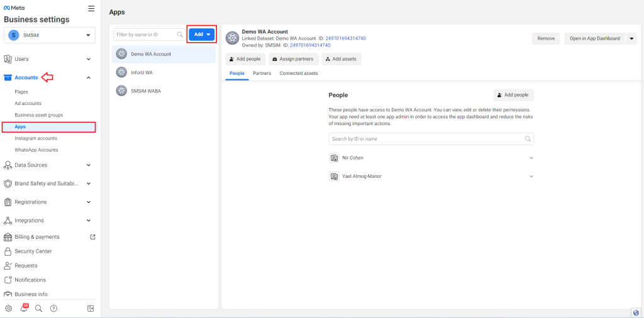Expand the Users section chevron
The image size is (644, 318).
point(88,59)
